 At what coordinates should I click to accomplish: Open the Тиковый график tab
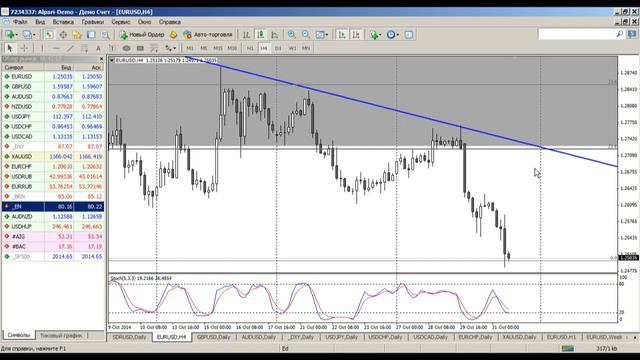(x=61, y=336)
